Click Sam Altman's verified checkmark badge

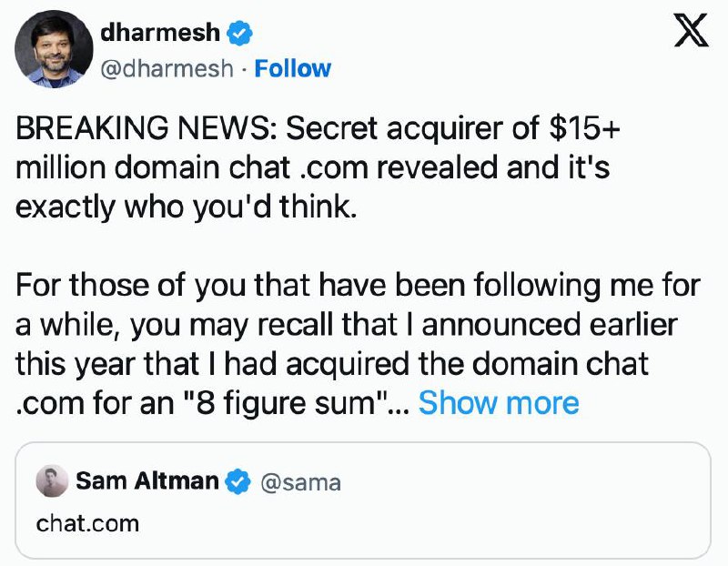(238, 481)
